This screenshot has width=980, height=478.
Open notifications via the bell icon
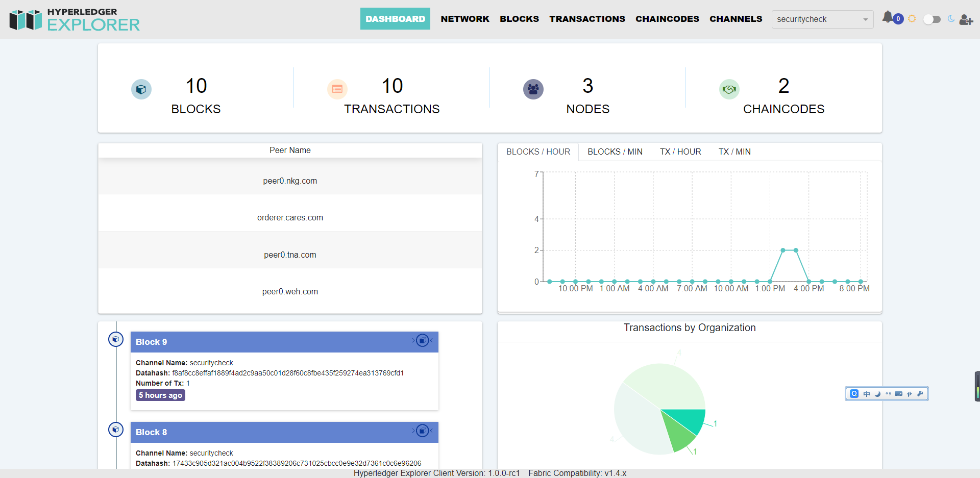[888, 17]
